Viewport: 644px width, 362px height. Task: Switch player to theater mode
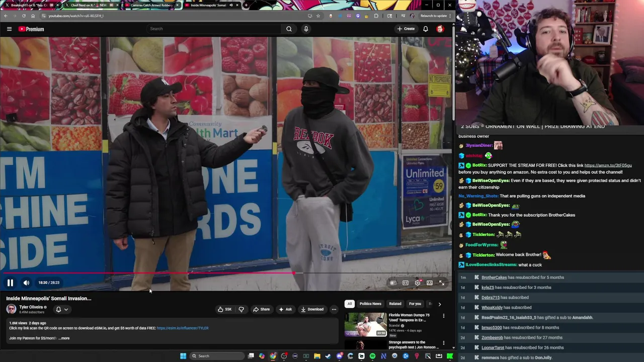pyautogui.click(x=430, y=283)
